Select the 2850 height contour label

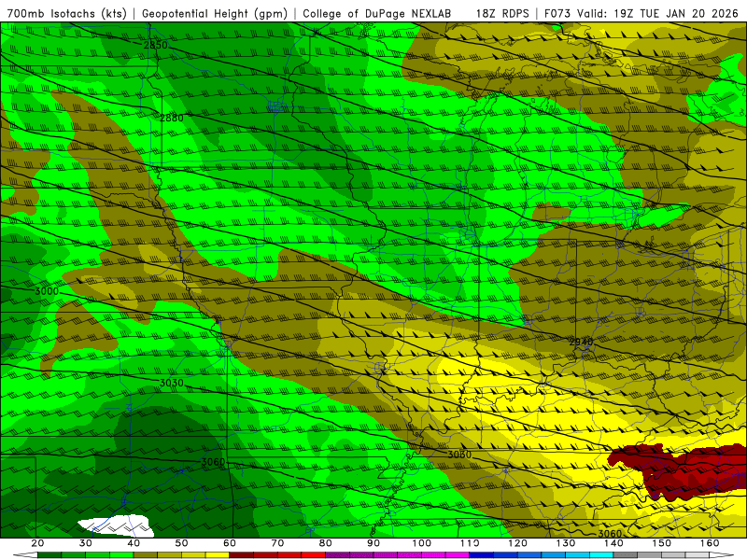[156, 45]
